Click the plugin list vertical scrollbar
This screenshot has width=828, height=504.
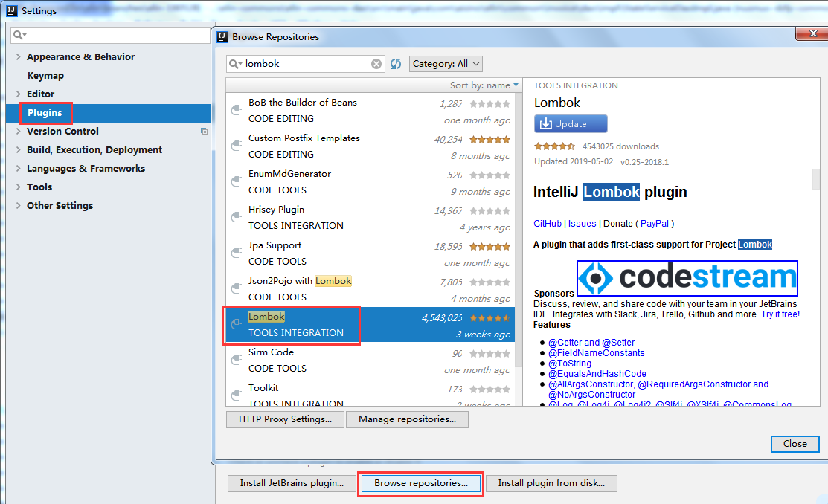click(519, 230)
